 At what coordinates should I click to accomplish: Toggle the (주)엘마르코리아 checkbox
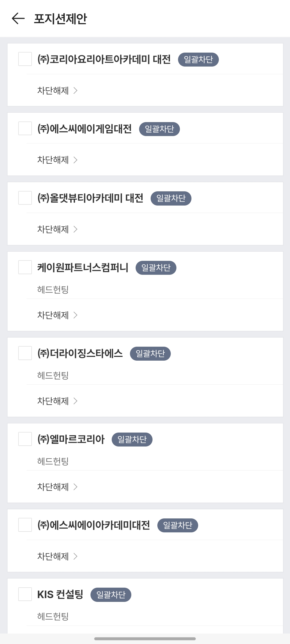25,439
